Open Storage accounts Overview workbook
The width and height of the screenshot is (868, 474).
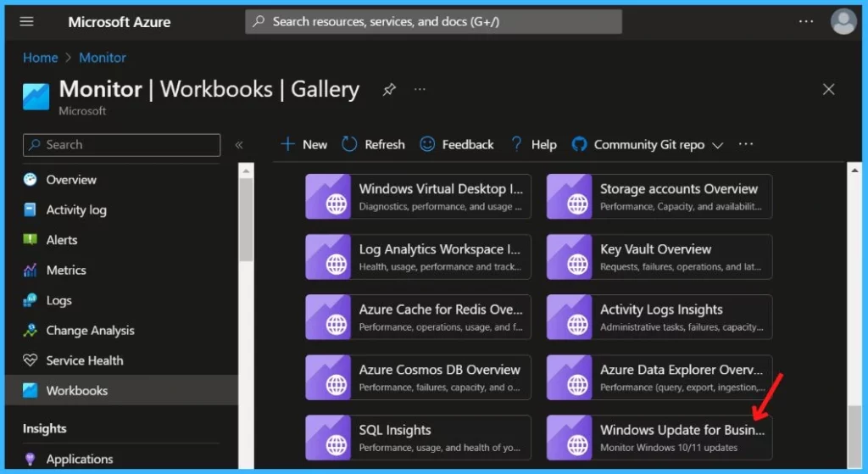pos(659,197)
